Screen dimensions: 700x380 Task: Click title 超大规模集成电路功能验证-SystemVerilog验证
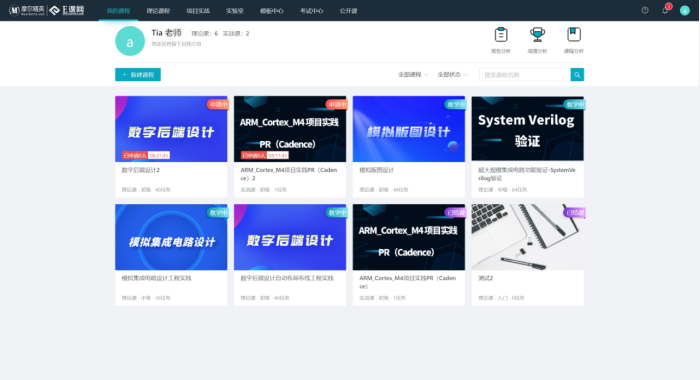527,174
